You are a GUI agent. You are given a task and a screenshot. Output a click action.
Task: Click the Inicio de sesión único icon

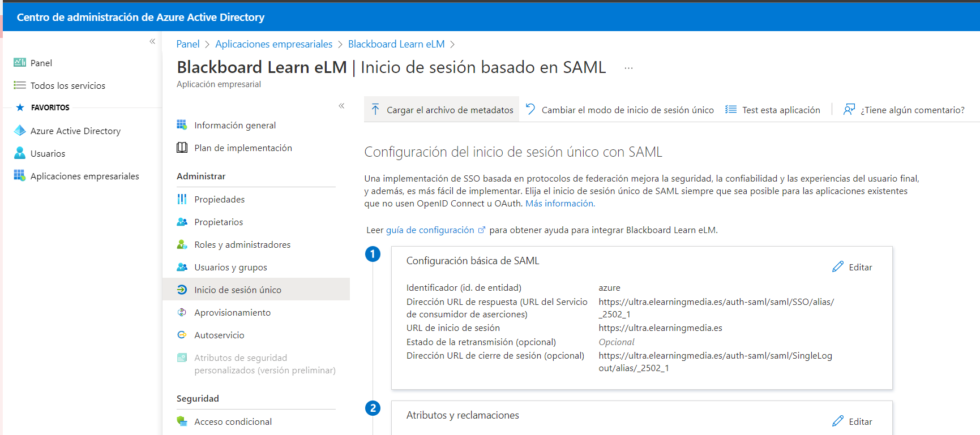tap(182, 290)
